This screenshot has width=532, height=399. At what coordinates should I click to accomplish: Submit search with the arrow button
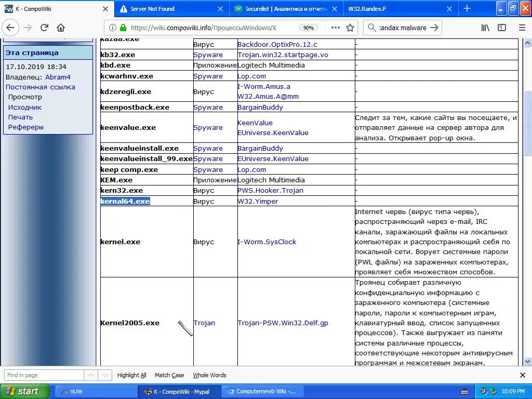click(434, 28)
